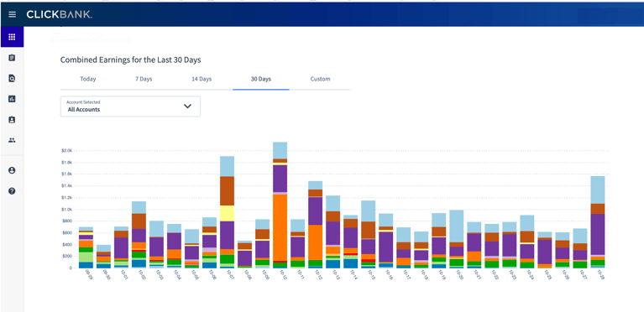Open the clipboard icon in sidebar

pos(12,58)
